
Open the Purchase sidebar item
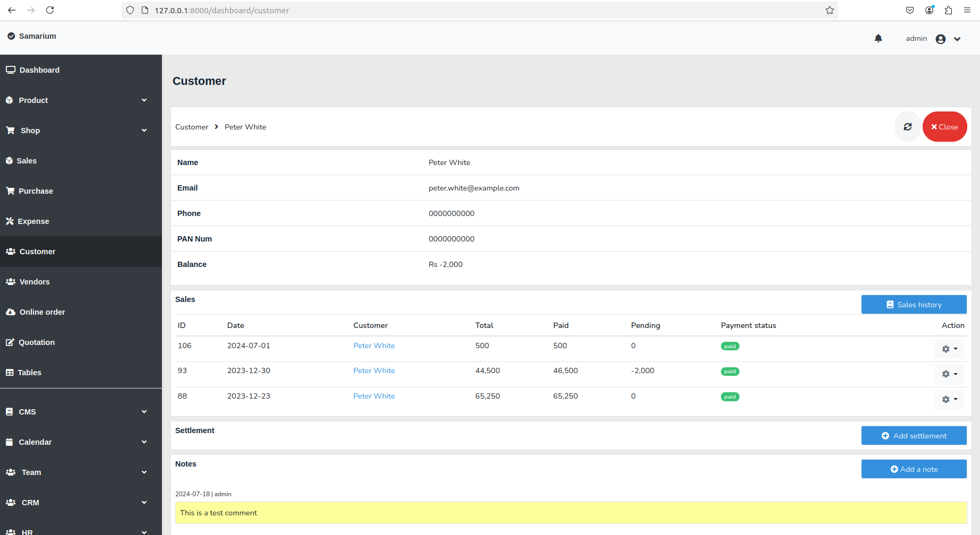click(81, 191)
